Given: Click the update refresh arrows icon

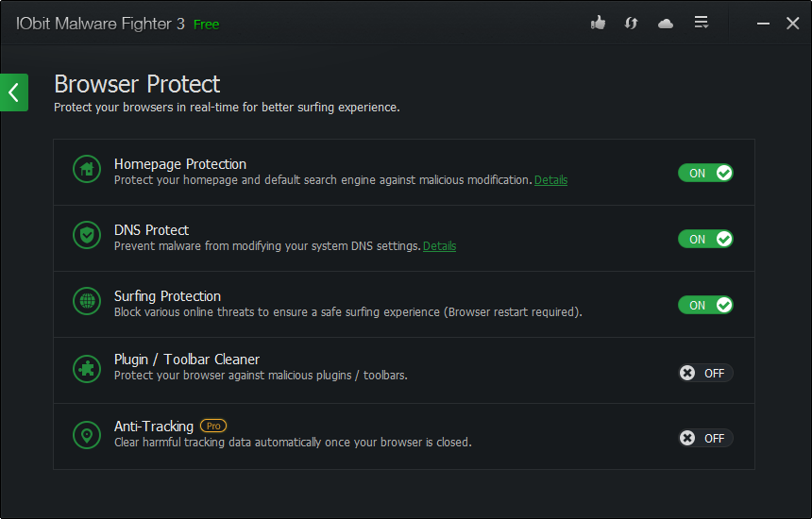Looking at the screenshot, I should (631, 24).
